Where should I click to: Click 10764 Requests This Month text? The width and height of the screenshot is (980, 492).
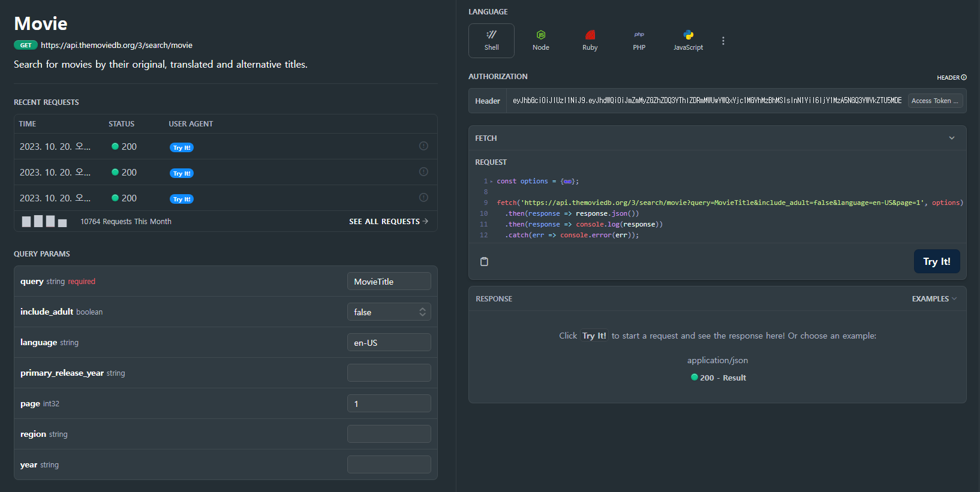126,221
